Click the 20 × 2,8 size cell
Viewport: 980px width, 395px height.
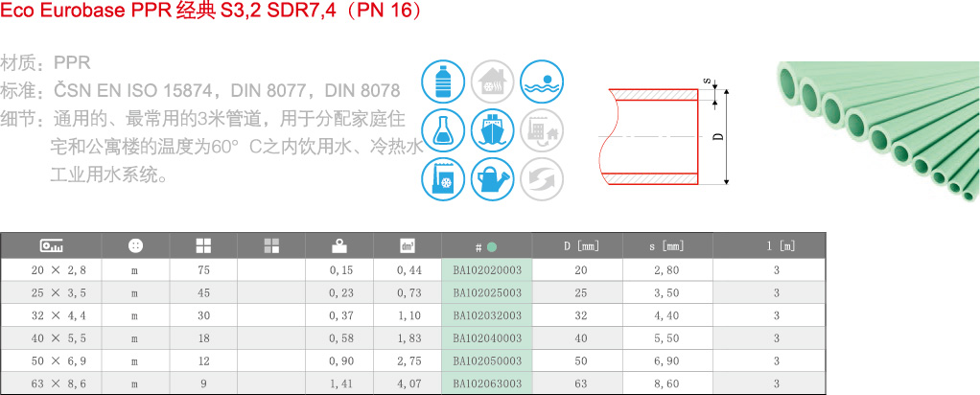click(x=58, y=270)
